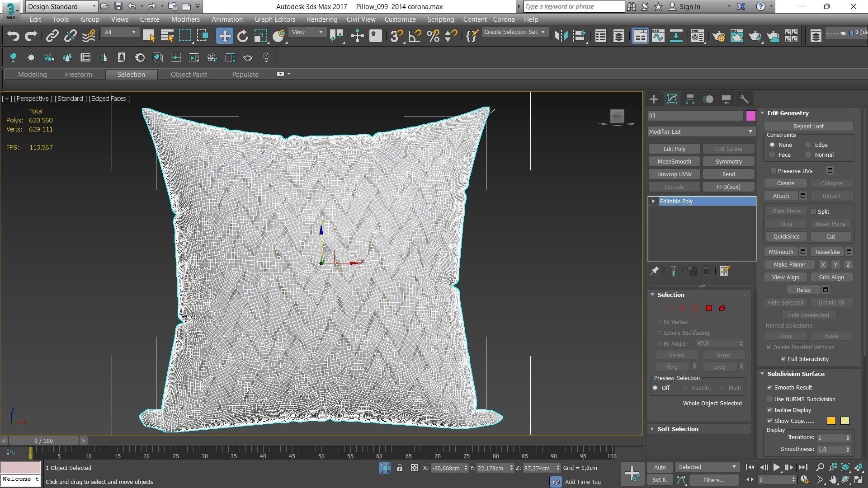This screenshot has width=868, height=488.
Task: Enable Preserve UVs checkbox
Action: pos(774,171)
